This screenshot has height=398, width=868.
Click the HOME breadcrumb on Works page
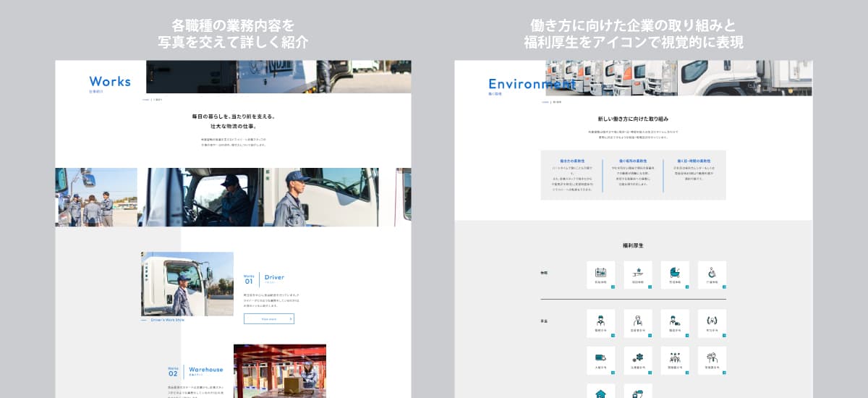pyautogui.click(x=145, y=100)
